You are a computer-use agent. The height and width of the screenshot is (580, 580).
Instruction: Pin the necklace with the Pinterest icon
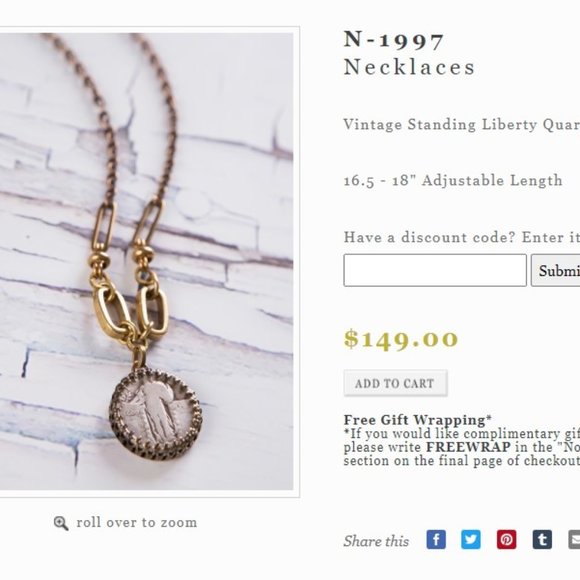click(506, 539)
